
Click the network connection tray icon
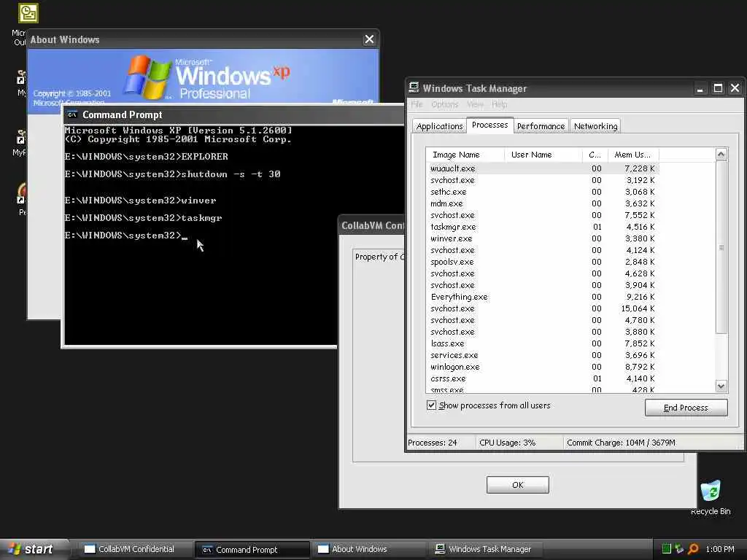(679, 548)
